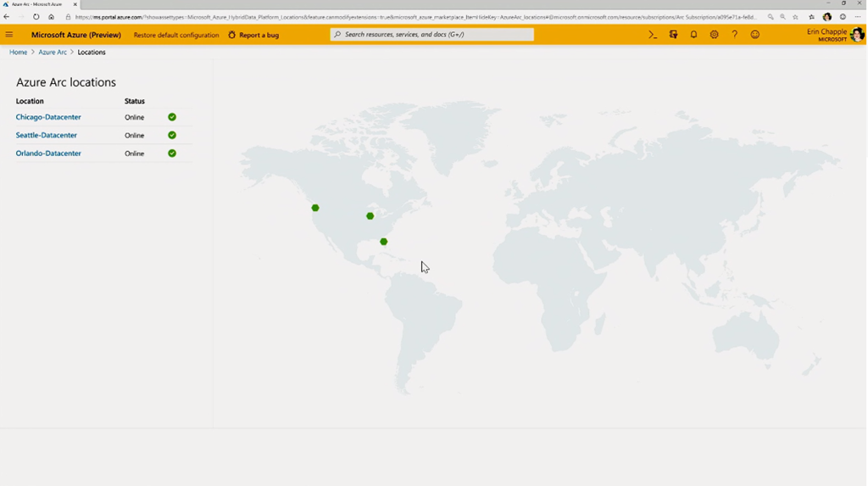Select the Chicago green dot on the map
The width and height of the screenshot is (868, 486).
[x=370, y=216]
